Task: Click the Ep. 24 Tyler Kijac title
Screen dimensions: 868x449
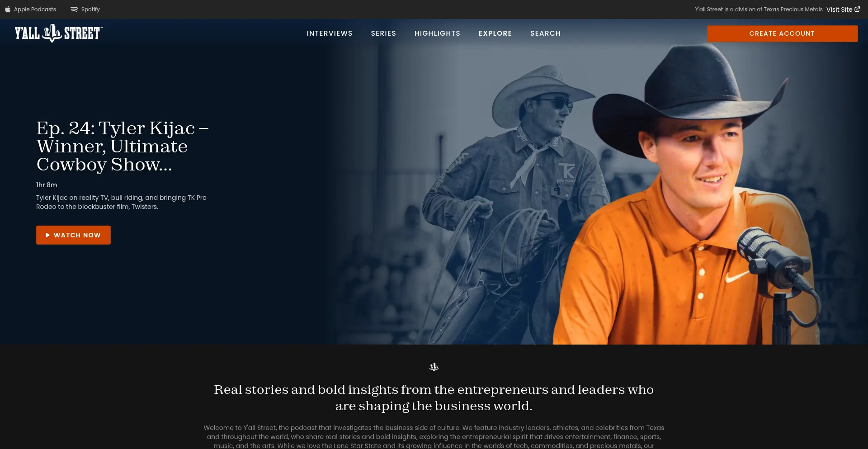Action: pyautogui.click(x=122, y=146)
